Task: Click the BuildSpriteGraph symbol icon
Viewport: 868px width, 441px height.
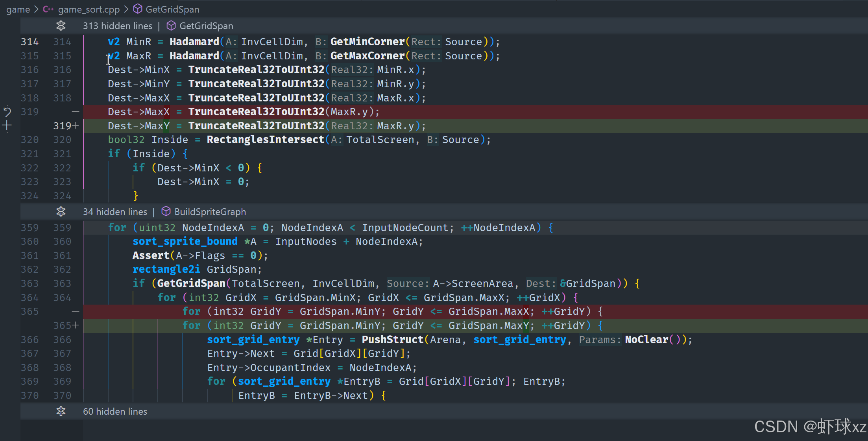Action: click(166, 212)
